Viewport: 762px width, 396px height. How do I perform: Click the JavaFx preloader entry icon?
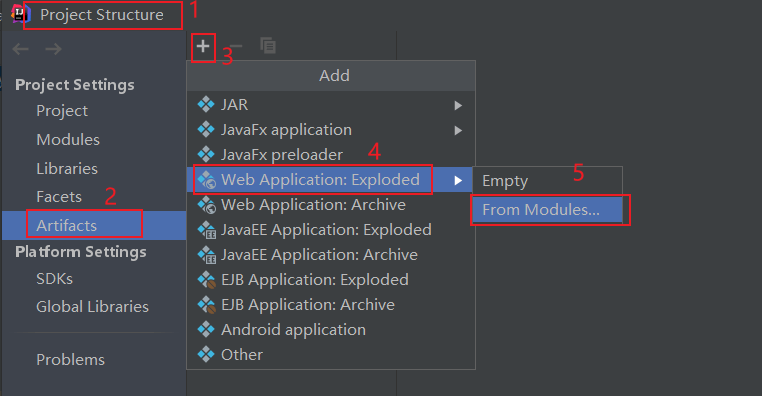(x=206, y=155)
